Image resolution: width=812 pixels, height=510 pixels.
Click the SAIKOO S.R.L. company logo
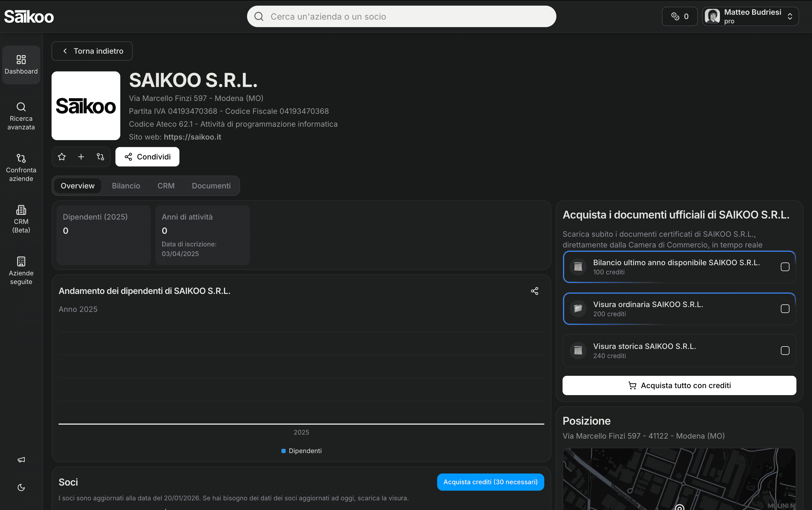pos(86,106)
